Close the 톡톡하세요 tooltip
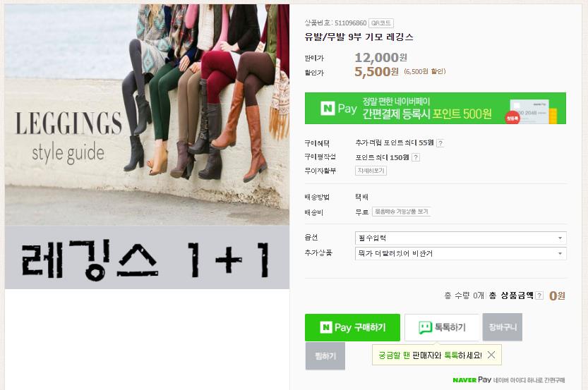The width and height of the screenshot is (588, 390). tap(491, 355)
